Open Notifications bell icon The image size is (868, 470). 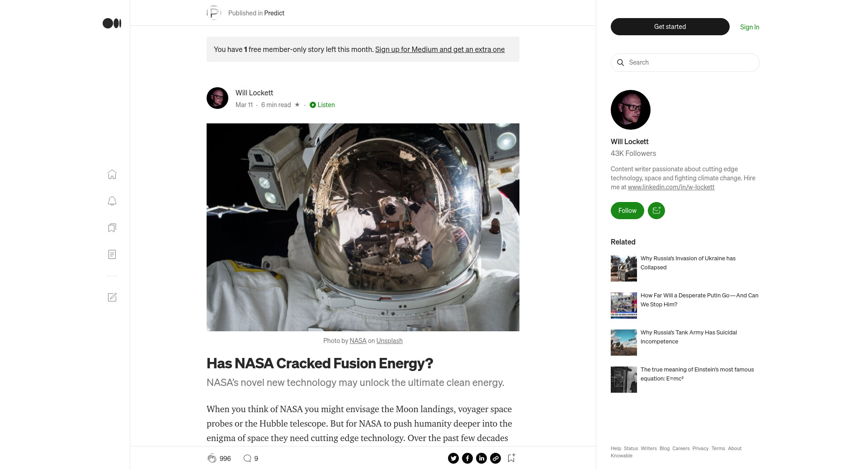[112, 201]
